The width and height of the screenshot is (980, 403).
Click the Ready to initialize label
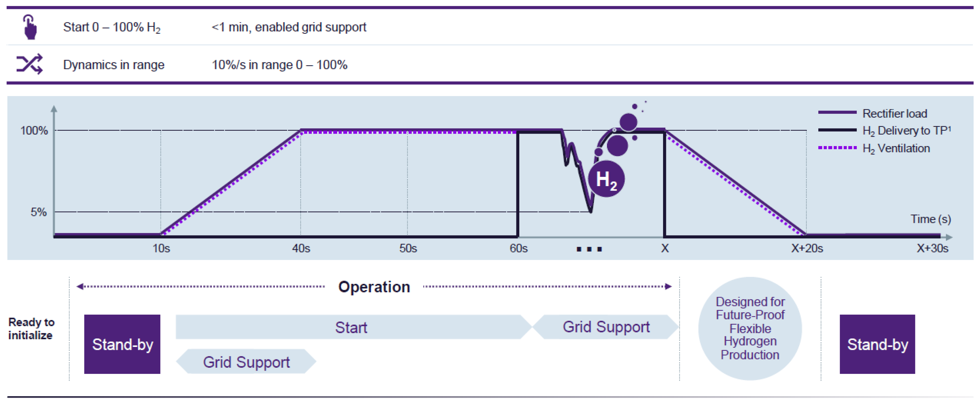(x=31, y=328)
